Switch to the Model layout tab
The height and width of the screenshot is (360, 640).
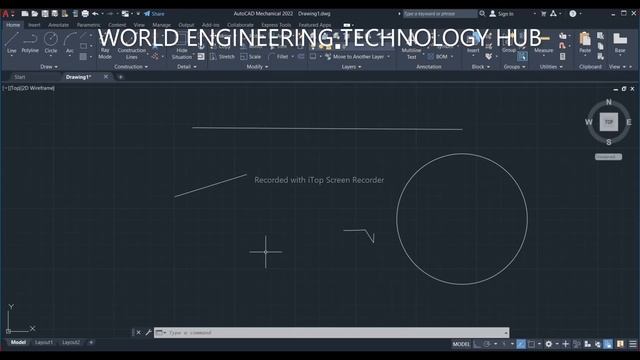coord(18,342)
